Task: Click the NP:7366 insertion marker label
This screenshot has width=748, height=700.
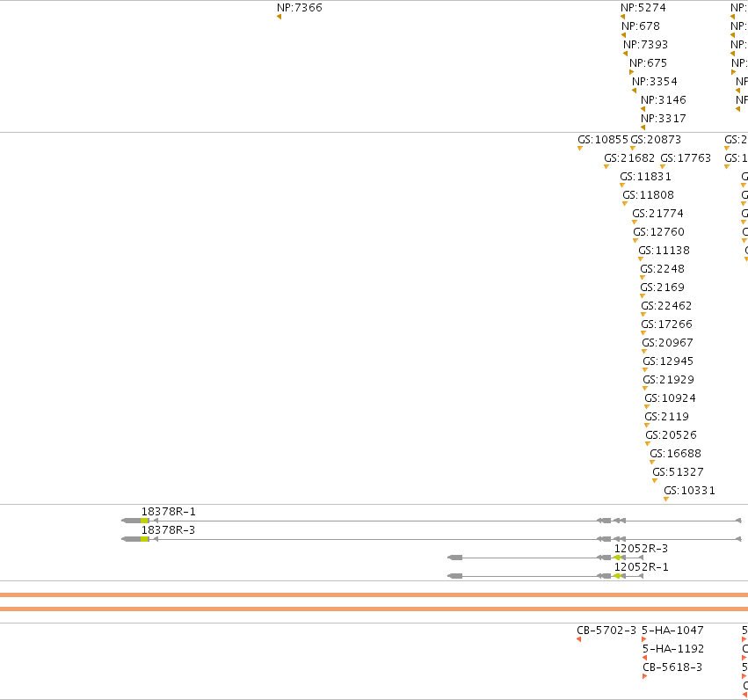Action: click(x=300, y=8)
